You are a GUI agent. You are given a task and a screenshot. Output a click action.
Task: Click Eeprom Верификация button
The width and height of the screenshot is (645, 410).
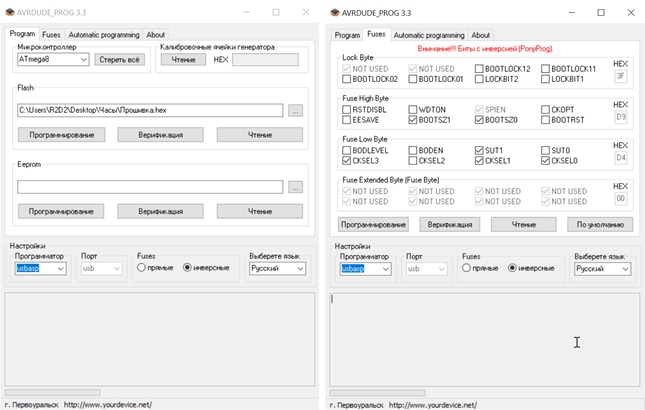point(160,211)
